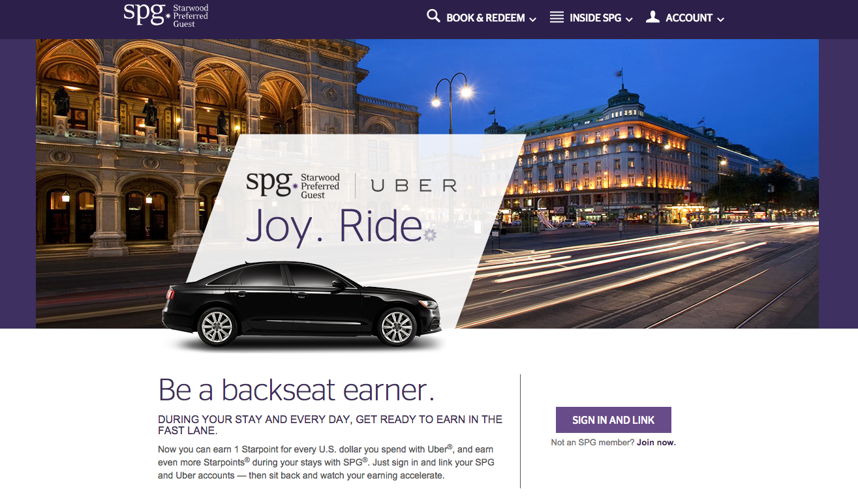This screenshot has height=504, width=858.
Task: Click the UBER logo in the banner
Action: click(x=414, y=186)
